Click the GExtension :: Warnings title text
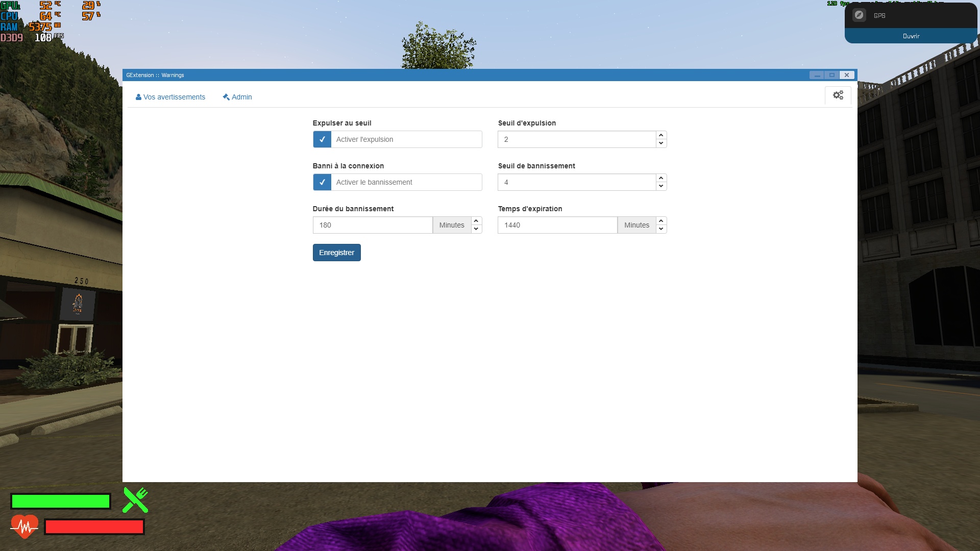Screen dimensions: 980x551 155,75
